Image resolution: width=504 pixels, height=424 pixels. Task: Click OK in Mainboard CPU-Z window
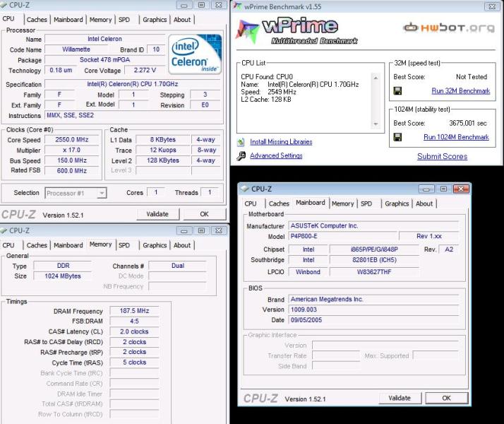click(x=447, y=398)
